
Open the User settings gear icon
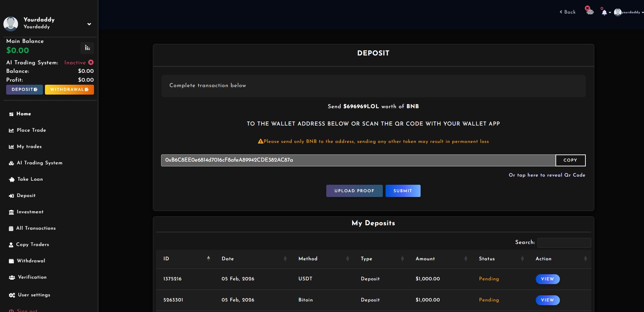coord(11,295)
